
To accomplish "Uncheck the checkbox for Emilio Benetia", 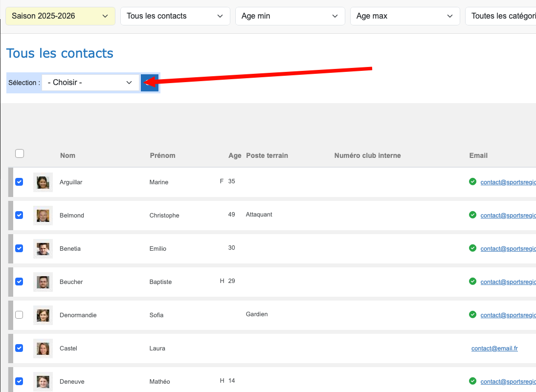I will tap(19, 248).
